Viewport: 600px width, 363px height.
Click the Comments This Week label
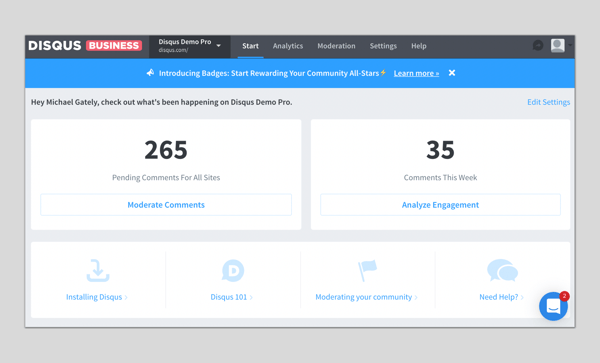pos(440,177)
